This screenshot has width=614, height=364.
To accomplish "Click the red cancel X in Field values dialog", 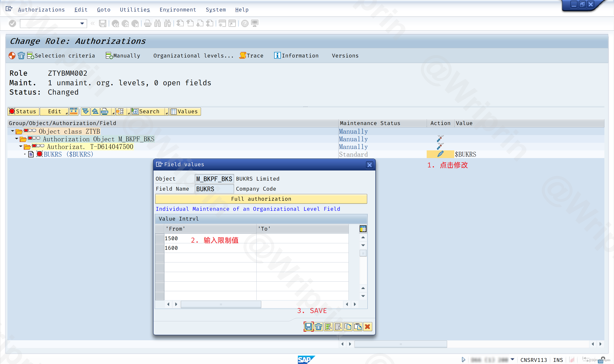I will click(x=367, y=327).
